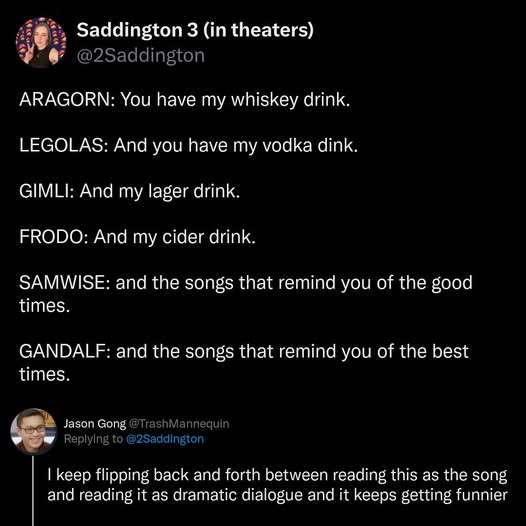This screenshot has width=526, height=526.
Task: Open Saddington 3's profile avatar
Action: [x=41, y=43]
